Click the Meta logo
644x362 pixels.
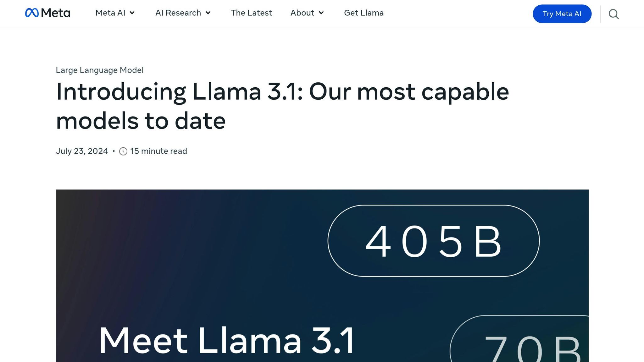point(47,13)
